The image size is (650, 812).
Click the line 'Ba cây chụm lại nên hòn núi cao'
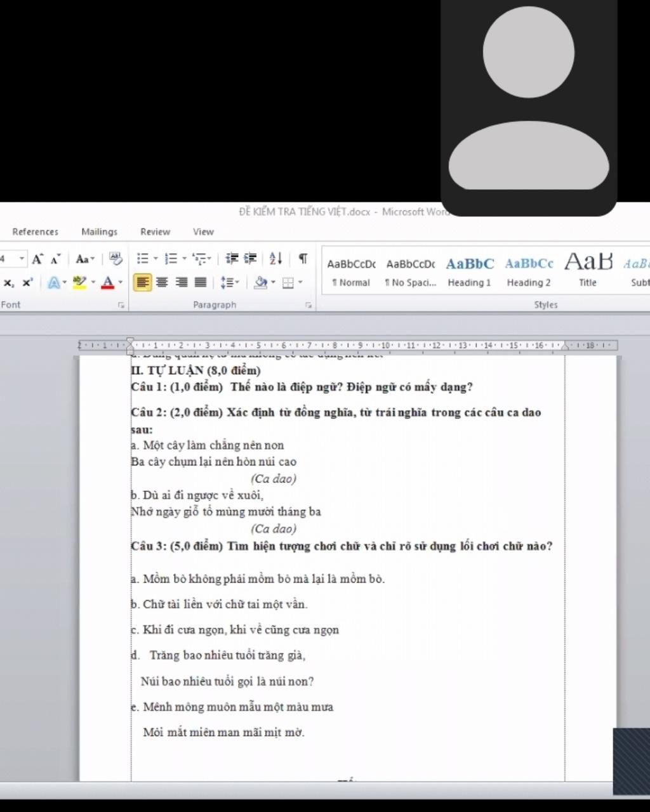(214, 462)
